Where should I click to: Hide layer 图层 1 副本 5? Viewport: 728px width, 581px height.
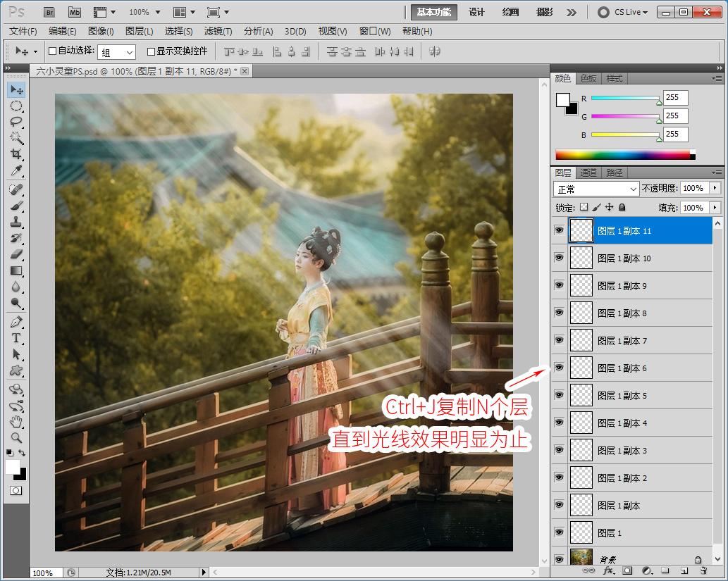point(559,395)
